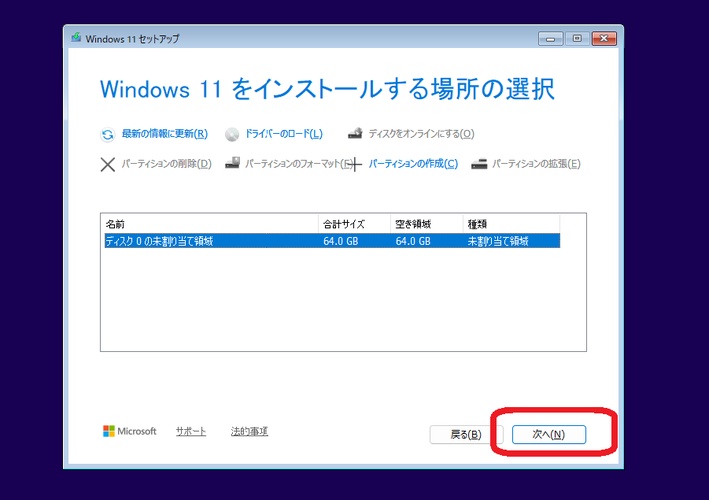Screen dimensions: 709x500
Task: Click パーティションの拡張(E) text
Action: (x=536, y=164)
